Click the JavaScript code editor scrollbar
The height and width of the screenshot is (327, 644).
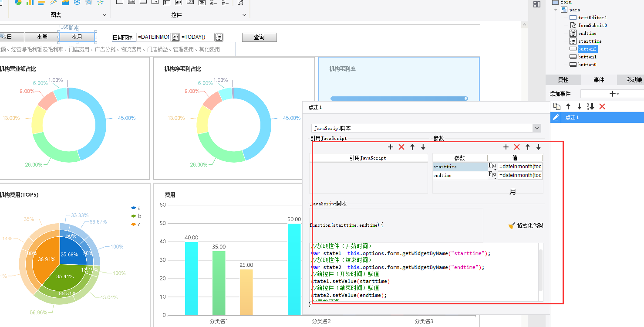[541, 270]
